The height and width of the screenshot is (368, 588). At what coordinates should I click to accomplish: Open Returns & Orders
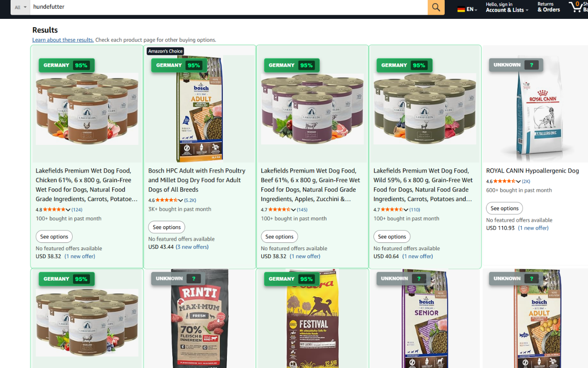(x=548, y=7)
